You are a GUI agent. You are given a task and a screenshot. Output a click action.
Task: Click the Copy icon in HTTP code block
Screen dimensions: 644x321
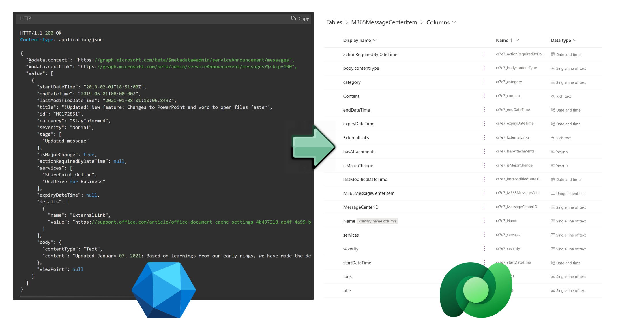coord(293,18)
